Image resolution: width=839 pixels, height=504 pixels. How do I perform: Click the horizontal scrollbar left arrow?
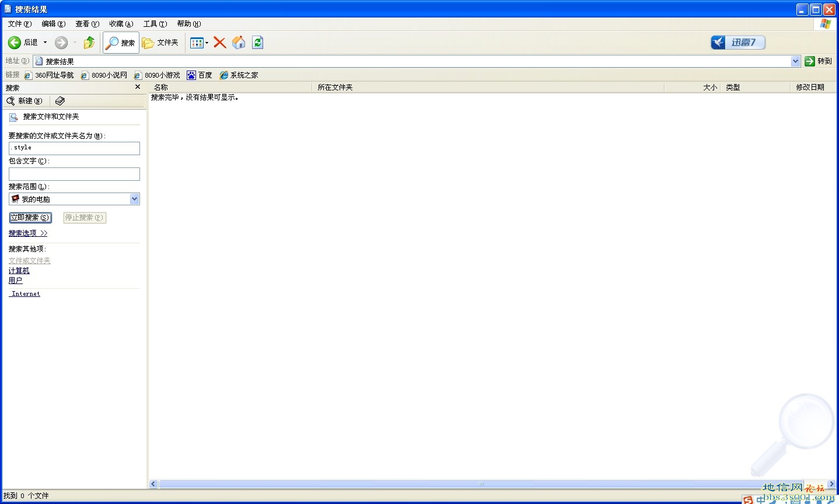[154, 484]
